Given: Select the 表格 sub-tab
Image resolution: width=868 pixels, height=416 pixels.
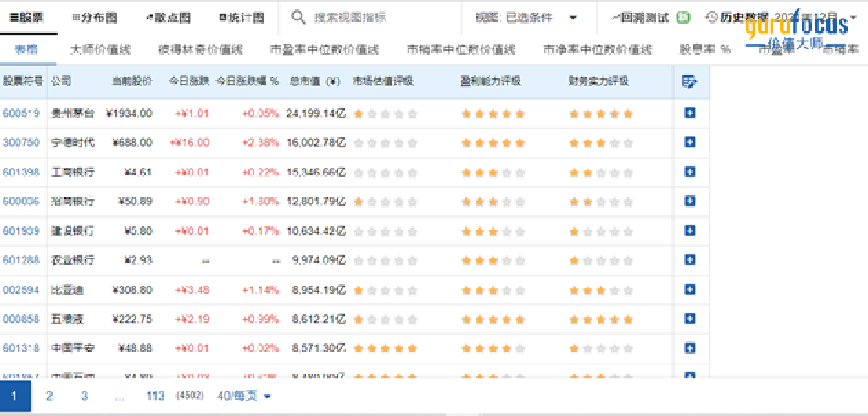Looking at the screenshot, I should point(26,50).
